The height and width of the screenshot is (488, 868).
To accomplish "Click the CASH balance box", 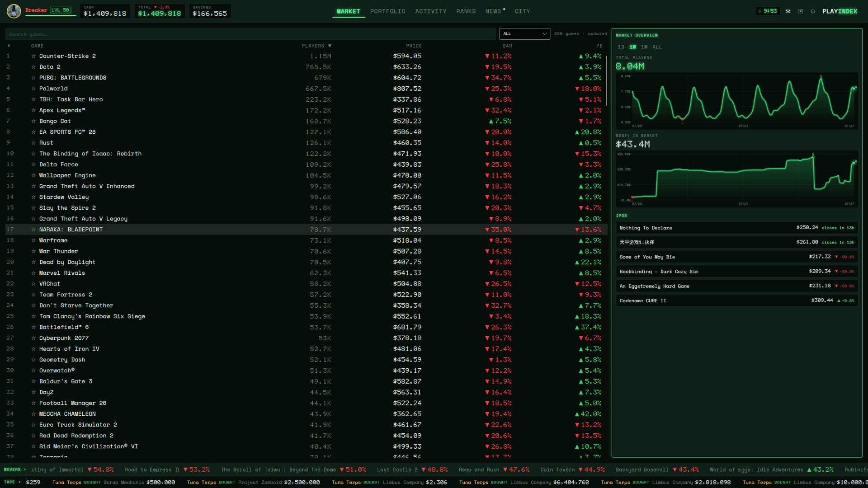I will coord(105,11).
